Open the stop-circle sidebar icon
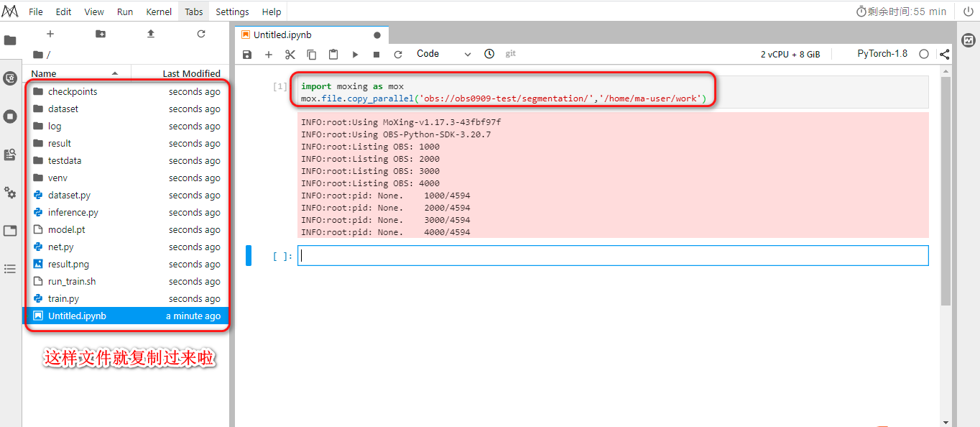Viewport: 980px width, 427px height. [10, 116]
